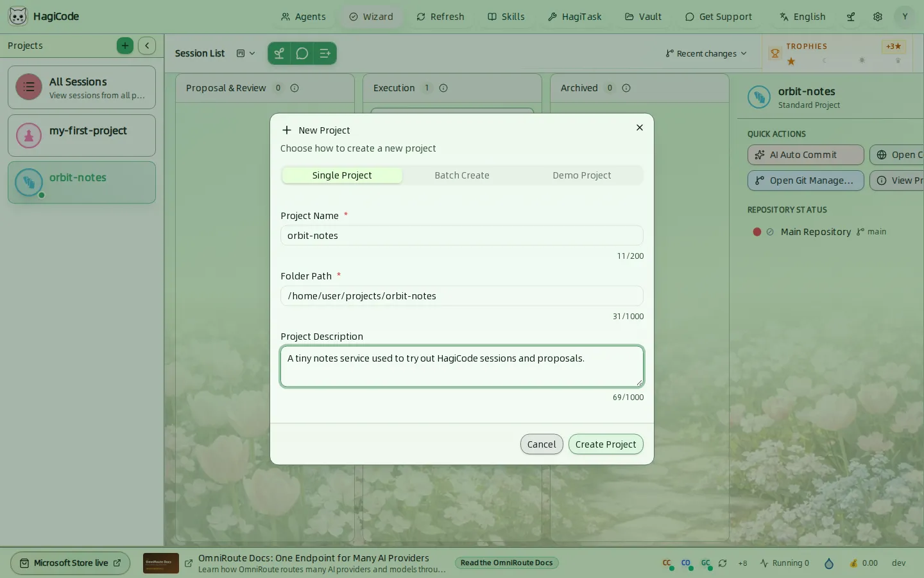Open Git Manager quick action
This screenshot has height=578, width=924.
806,180
